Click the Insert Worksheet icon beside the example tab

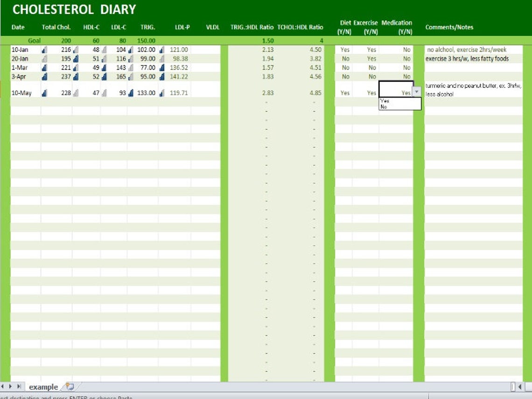(x=69, y=387)
